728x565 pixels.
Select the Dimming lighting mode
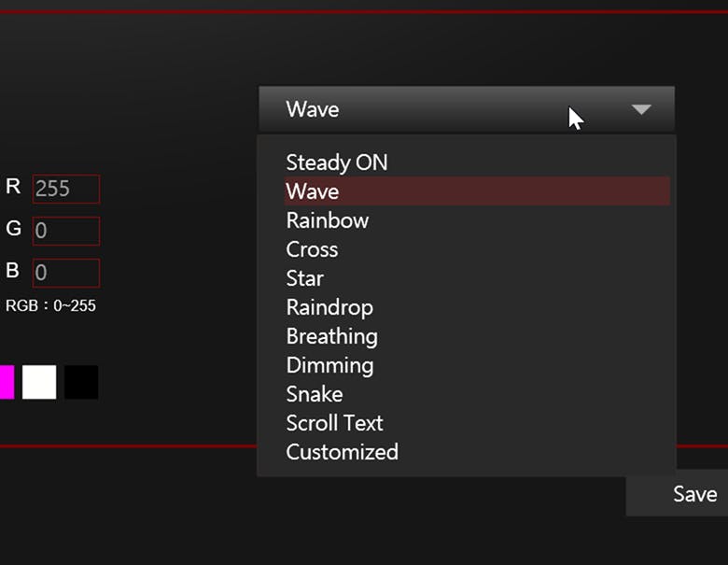[x=477, y=365]
